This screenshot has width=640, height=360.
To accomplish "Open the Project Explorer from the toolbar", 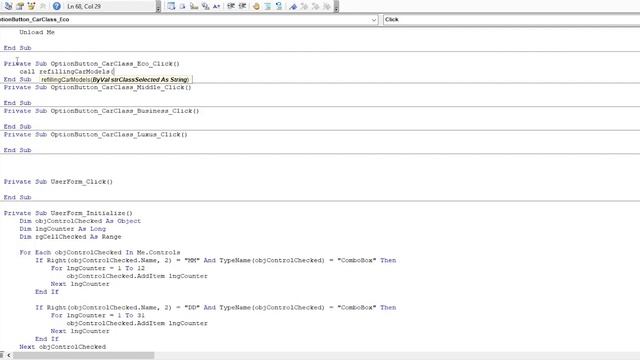I will point(8,6).
